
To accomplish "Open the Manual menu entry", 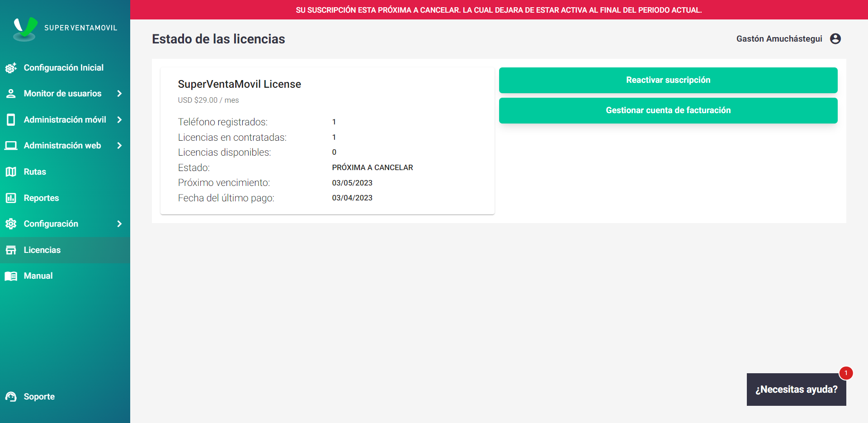I will (x=65, y=276).
